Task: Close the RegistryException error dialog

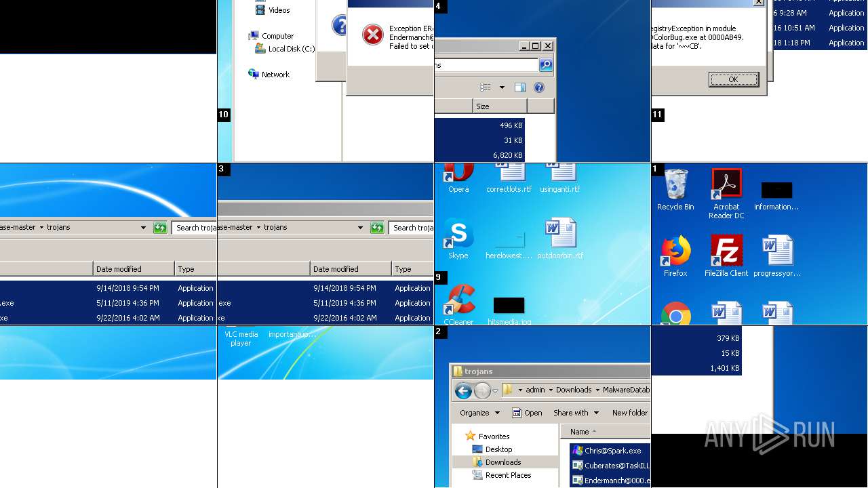Action: click(759, 3)
